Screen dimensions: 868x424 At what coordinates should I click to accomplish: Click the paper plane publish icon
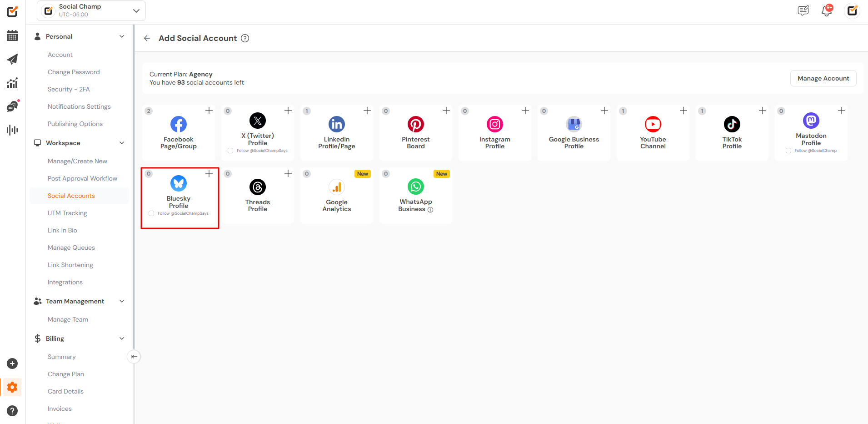[x=12, y=59]
